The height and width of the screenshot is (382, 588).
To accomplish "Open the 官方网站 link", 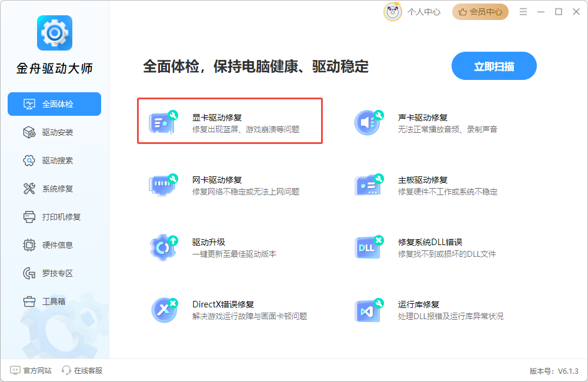I will click(x=31, y=370).
